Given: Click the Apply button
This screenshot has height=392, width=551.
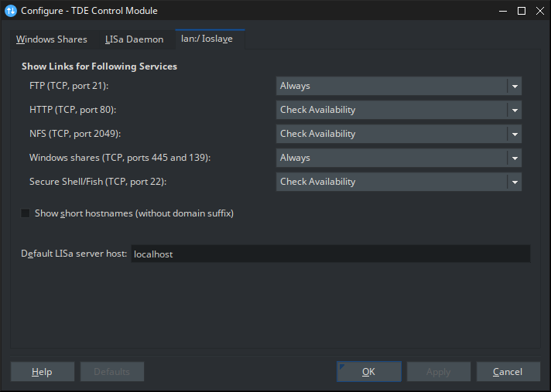Looking at the screenshot, I should (438, 372).
